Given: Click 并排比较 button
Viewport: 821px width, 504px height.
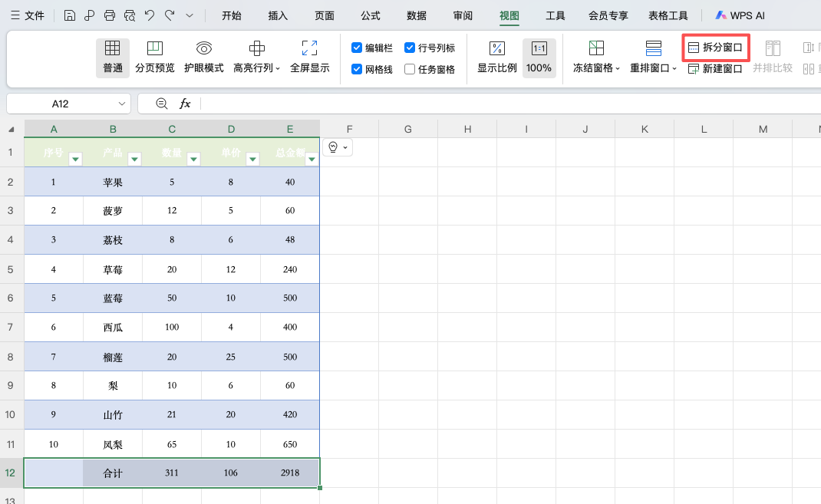Looking at the screenshot, I should click(x=773, y=58).
